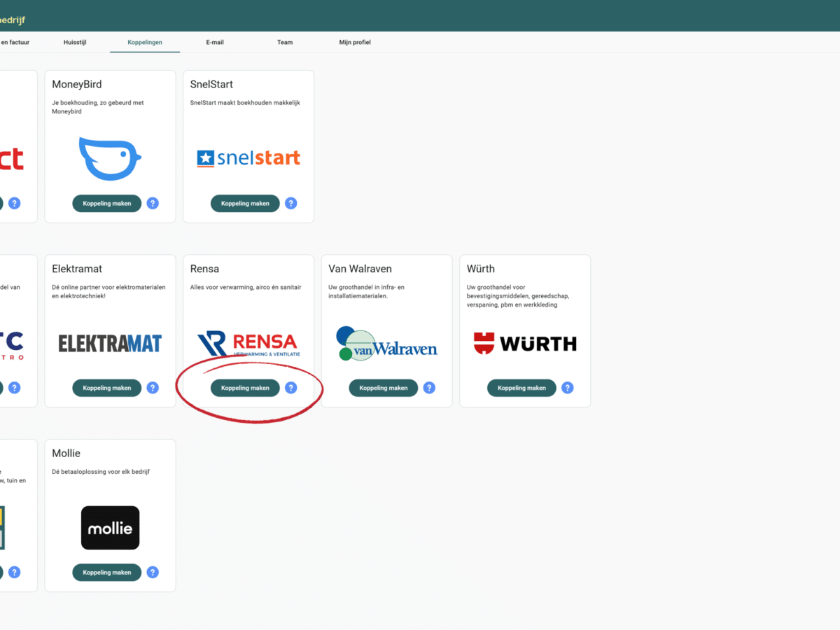The height and width of the screenshot is (630, 840).
Task: Click Koppeling maken for MoneyBird
Action: 107,203
